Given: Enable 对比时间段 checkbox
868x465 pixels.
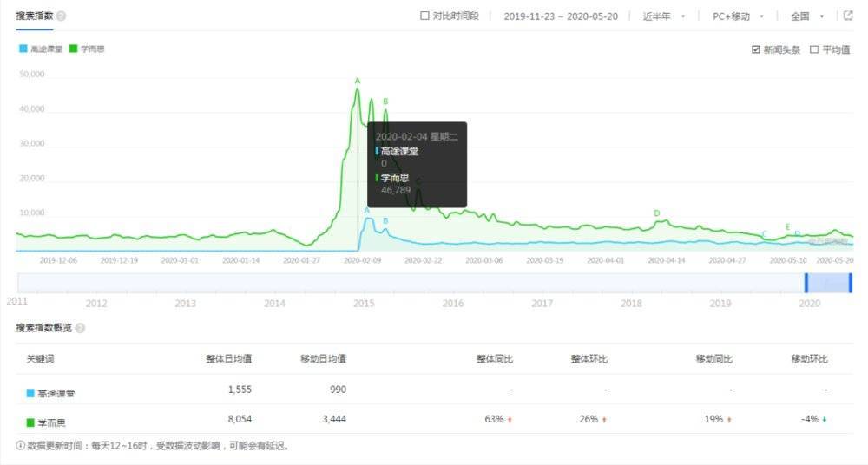Looking at the screenshot, I should tap(424, 16).
